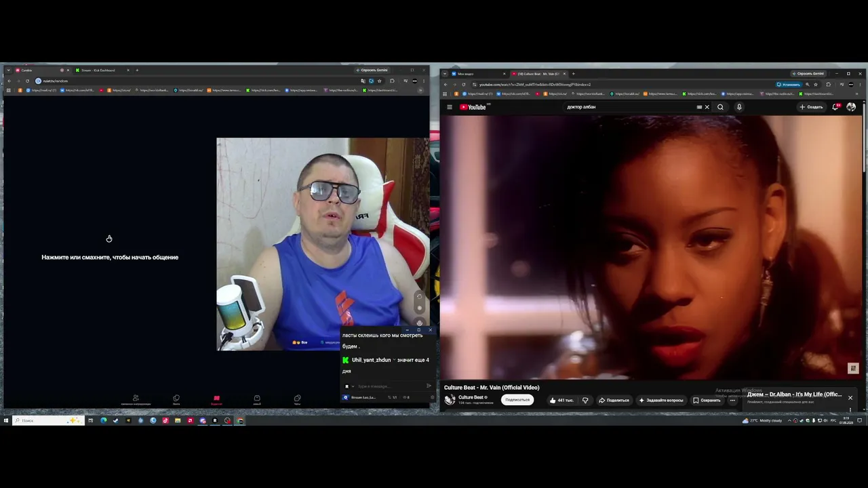
Task: Like the Culture Beat video
Action: [561, 400]
